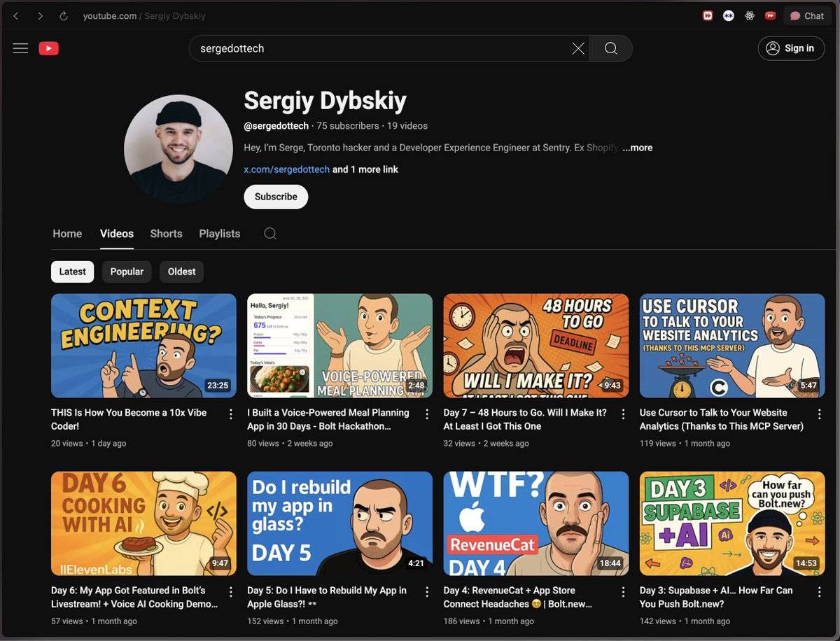This screenshot has height=641, width=840.
Task: Play the 48 Hours To Go thumbnail
Action: (536, 346)
